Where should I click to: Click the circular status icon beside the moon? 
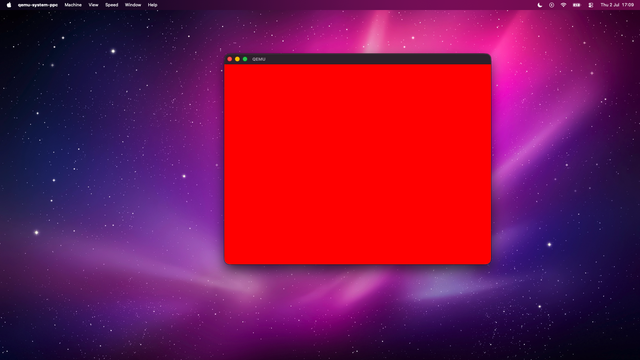coord(551,5)
